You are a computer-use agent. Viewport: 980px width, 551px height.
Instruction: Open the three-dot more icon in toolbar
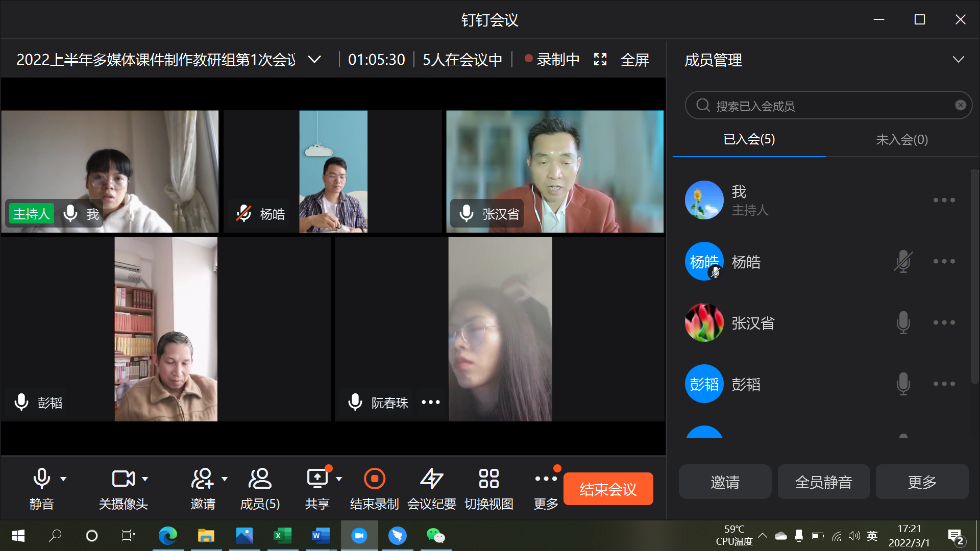pos(546,479)
